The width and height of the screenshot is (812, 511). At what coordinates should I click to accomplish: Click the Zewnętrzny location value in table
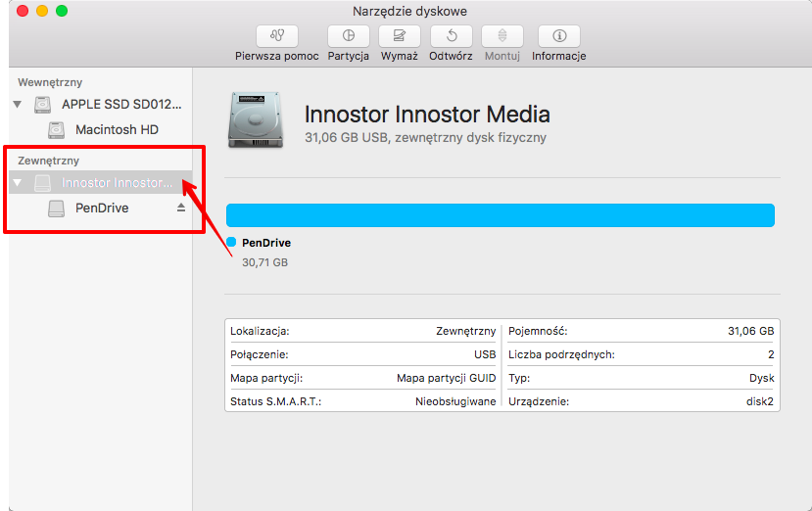point(465,331)
